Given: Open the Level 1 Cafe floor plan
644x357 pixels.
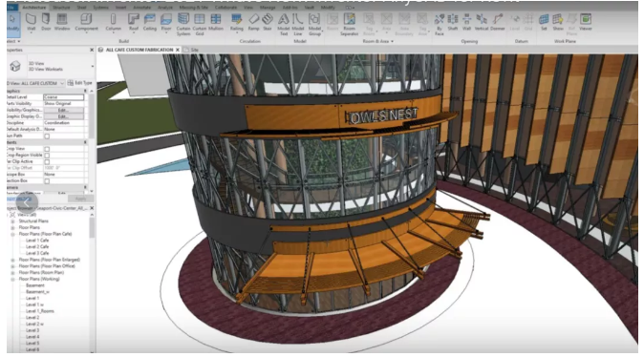Looking at the screenshot, I should click(37, 241).
